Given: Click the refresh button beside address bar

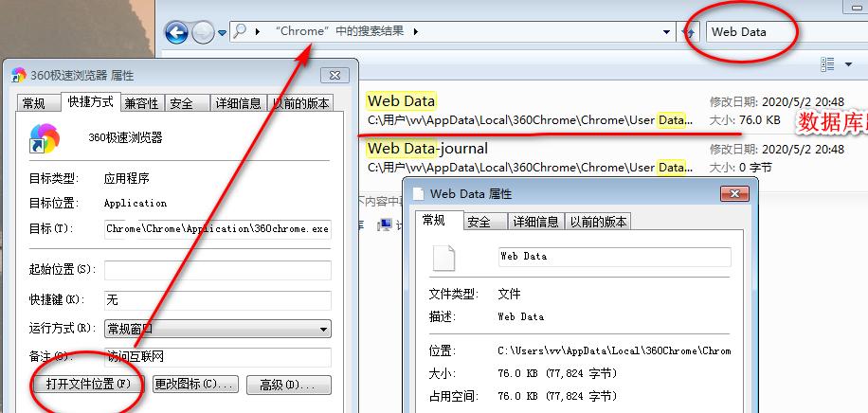Looking at the screenshot, I should (x=689, y=32).
